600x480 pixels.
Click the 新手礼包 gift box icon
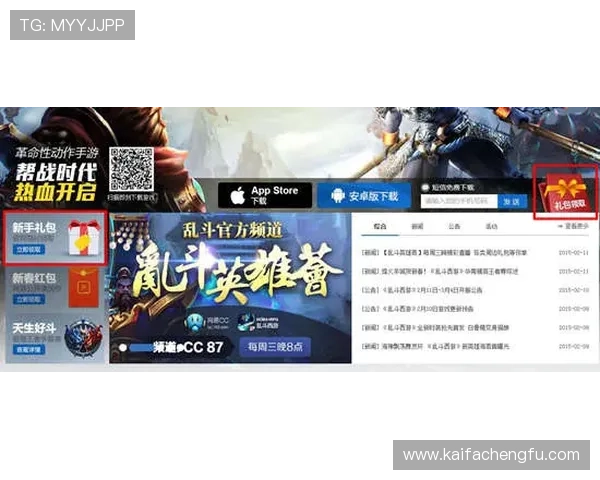click(84, 238)
